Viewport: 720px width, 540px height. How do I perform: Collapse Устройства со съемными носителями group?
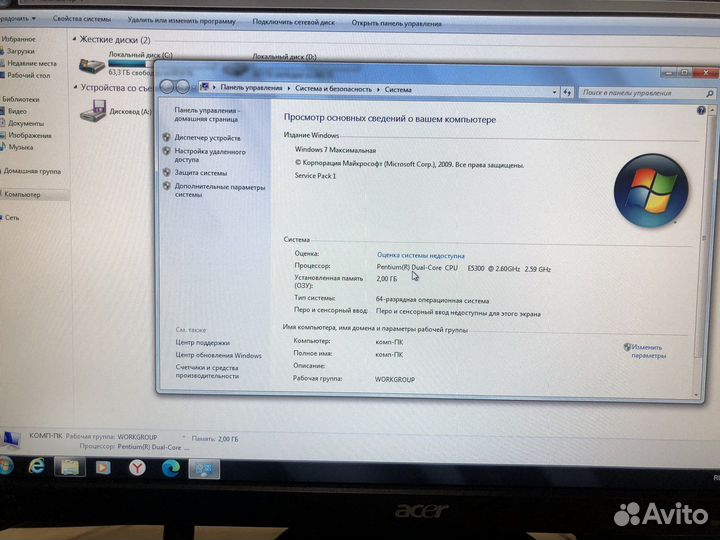[x=75, y=86]
